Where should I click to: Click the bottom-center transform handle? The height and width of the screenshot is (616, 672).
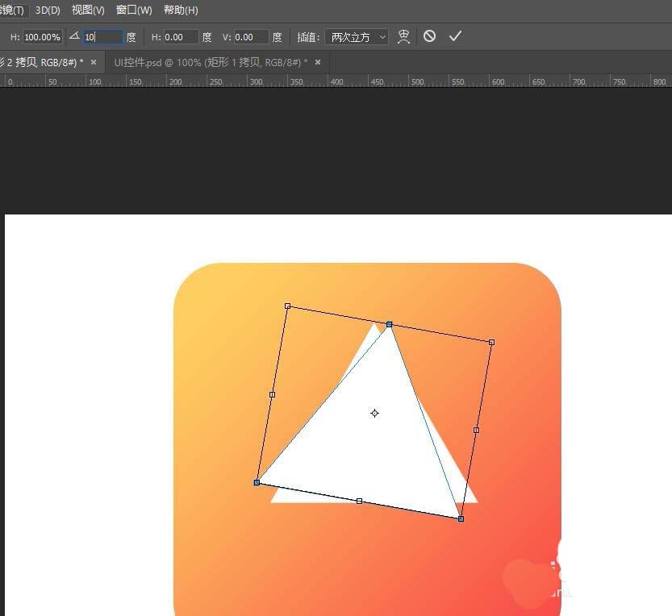pos(359,500)
